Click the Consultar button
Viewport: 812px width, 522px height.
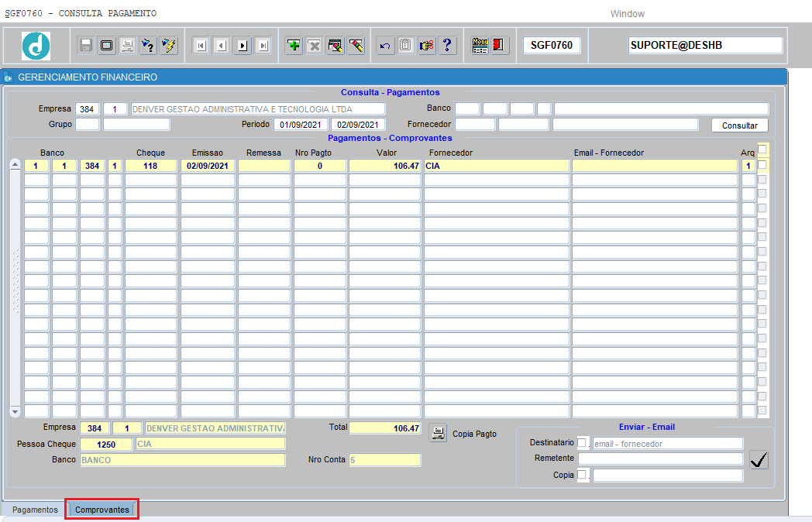[739, 125]
